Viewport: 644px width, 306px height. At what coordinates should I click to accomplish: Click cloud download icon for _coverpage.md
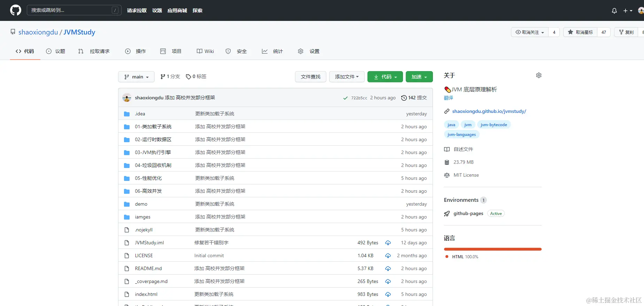(x=388, y=281)
